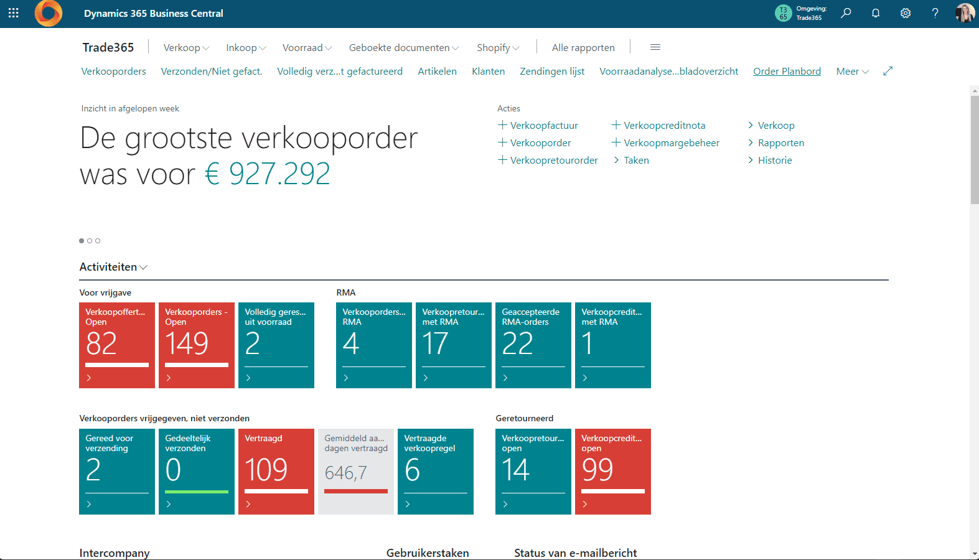979x560 pixels.
Task: Open the help question mark icon
Action: click(x=935, y=13)
